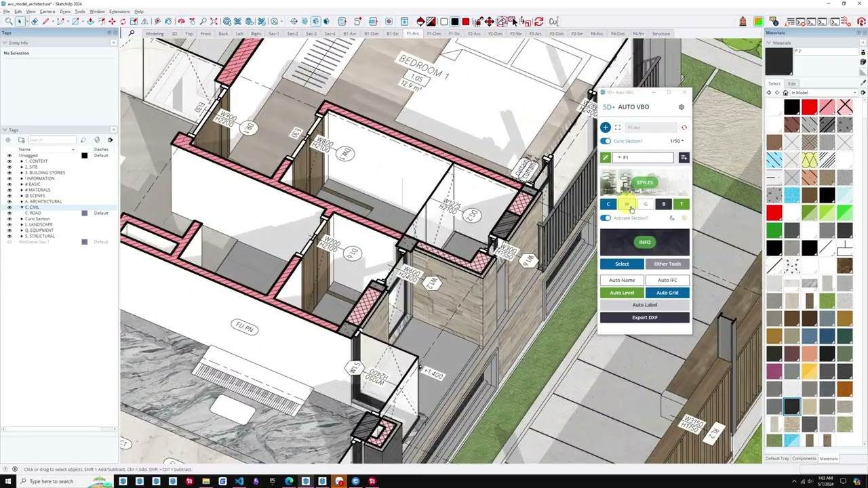Click Add Tag Folder icon

click(x=22, y=140)
